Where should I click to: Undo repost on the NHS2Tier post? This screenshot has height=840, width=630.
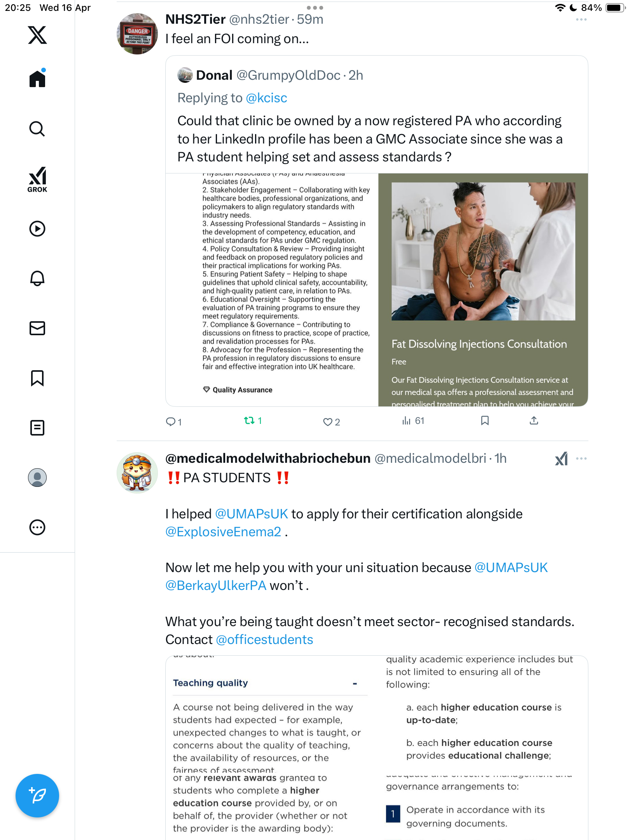coord(253,421)
